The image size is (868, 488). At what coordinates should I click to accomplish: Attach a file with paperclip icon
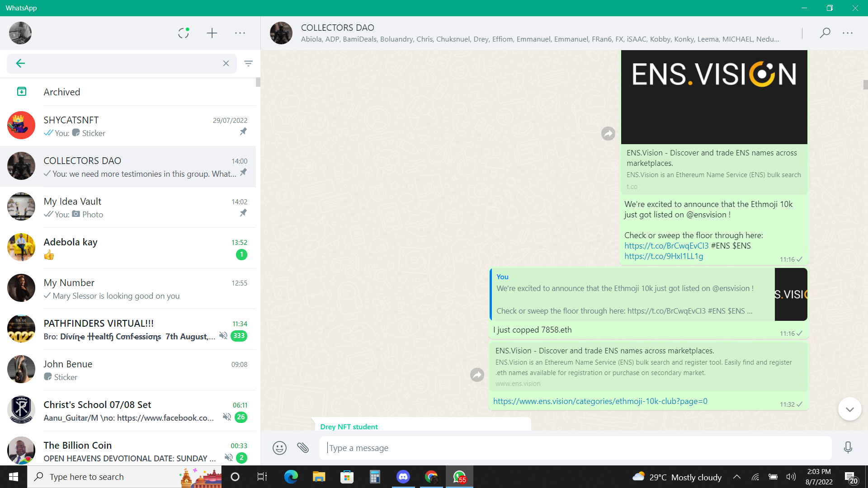(303, 448)
